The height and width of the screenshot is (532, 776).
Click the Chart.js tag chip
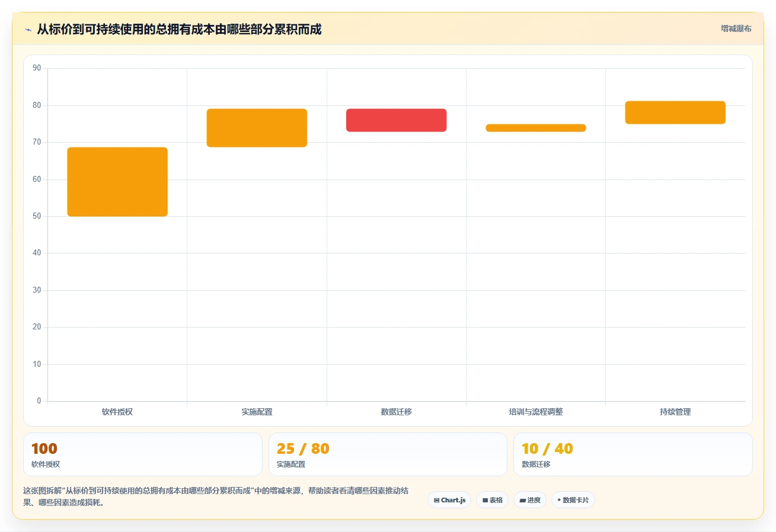(x=449, y=500)
